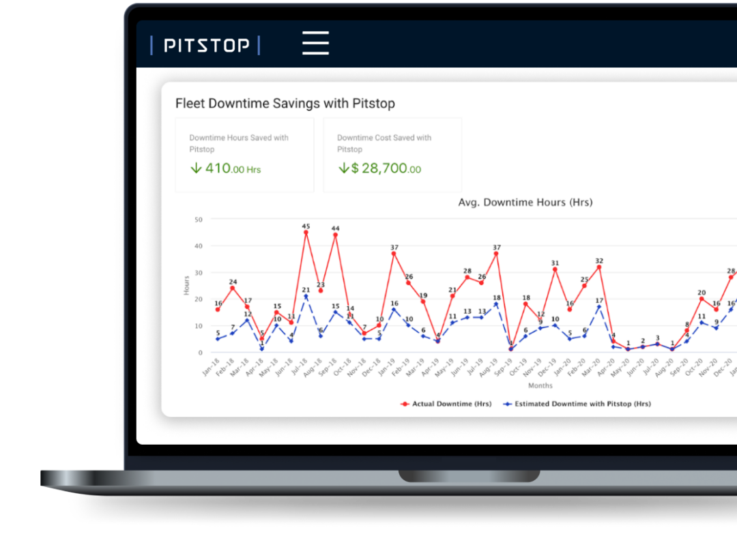Screen dimensions: 737x560
Task: Click the red data point labeled 45
Action: 306,233
